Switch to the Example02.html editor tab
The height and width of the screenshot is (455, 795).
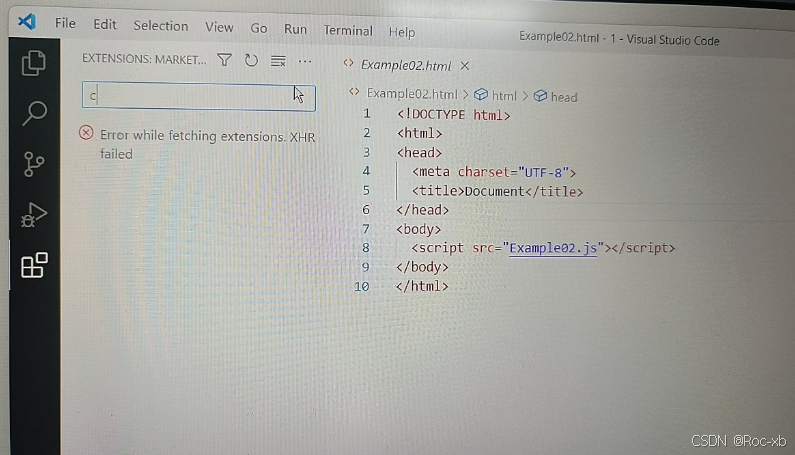(406, 65)
